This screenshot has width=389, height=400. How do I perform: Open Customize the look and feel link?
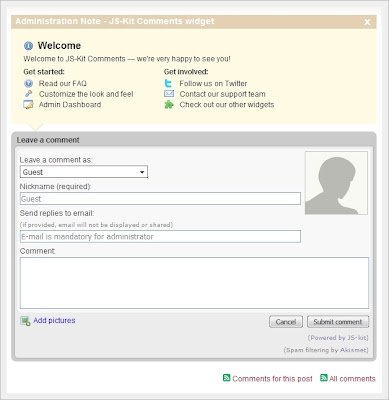pos(86,94)
